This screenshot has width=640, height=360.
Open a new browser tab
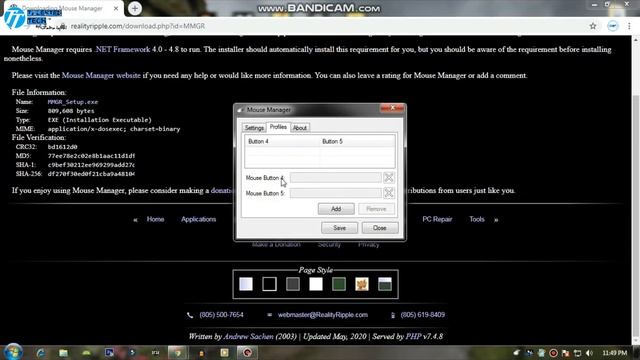(x=135, y=8)
